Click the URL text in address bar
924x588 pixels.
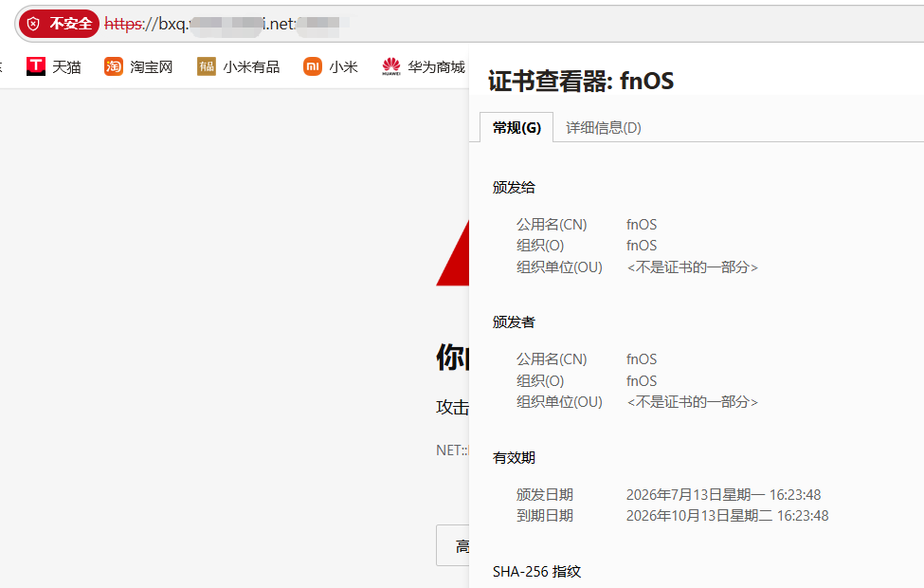[x=226, y=24]
